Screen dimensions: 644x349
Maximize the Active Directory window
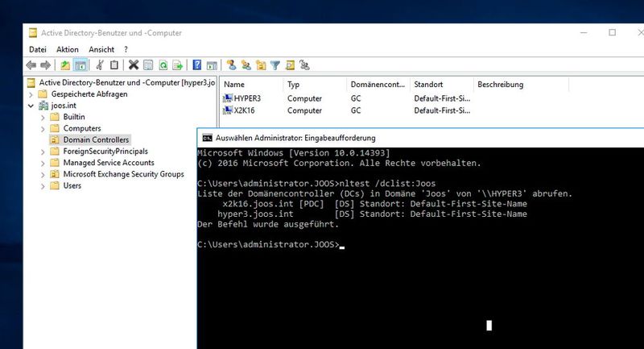(612, 33)
